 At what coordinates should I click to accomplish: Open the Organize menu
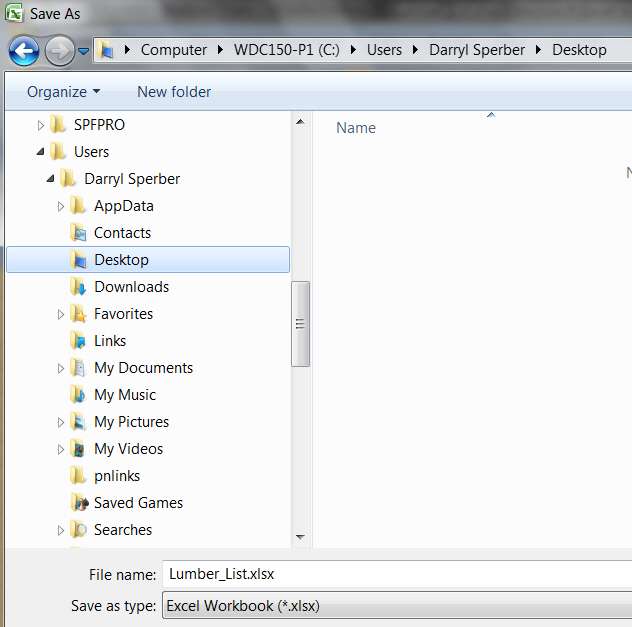pos(63,92)
